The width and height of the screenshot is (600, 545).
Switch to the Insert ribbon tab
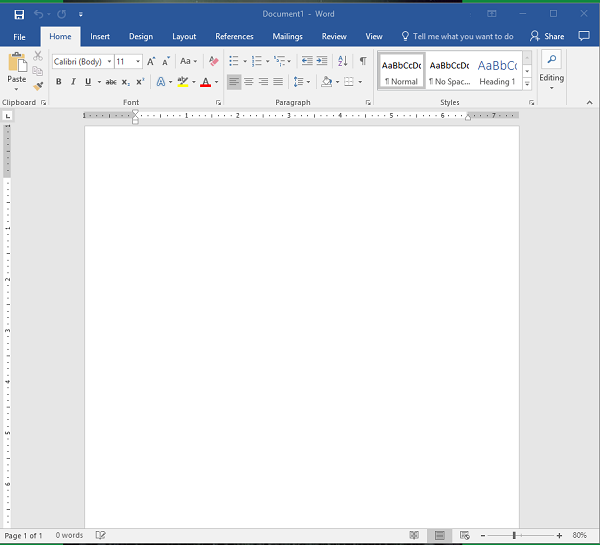click(x=100, y=36)
